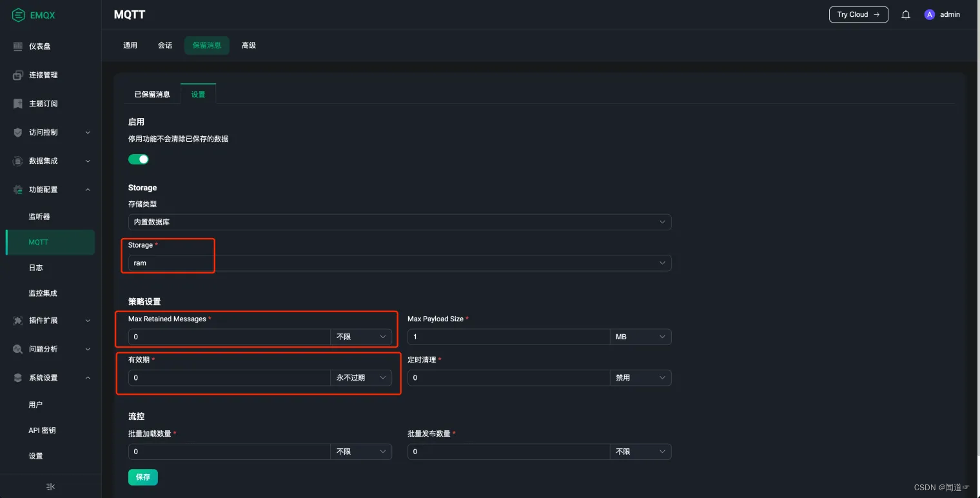This screenshot has width=980, height=498.
Task: Switch to the 高级 tab
Action: click(249, 45)
